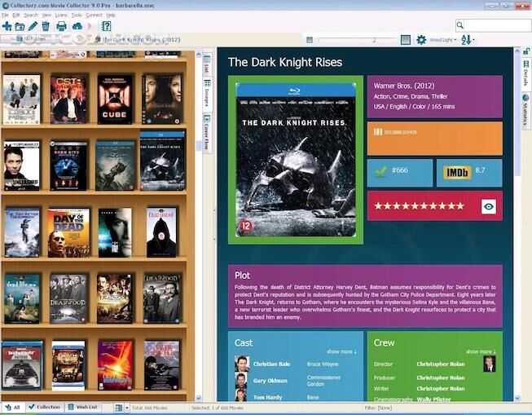Image resolution: width=532 pixels, height=415 pixels.
Task: Open the No Folder grouping dropdown
Action: 31,38
